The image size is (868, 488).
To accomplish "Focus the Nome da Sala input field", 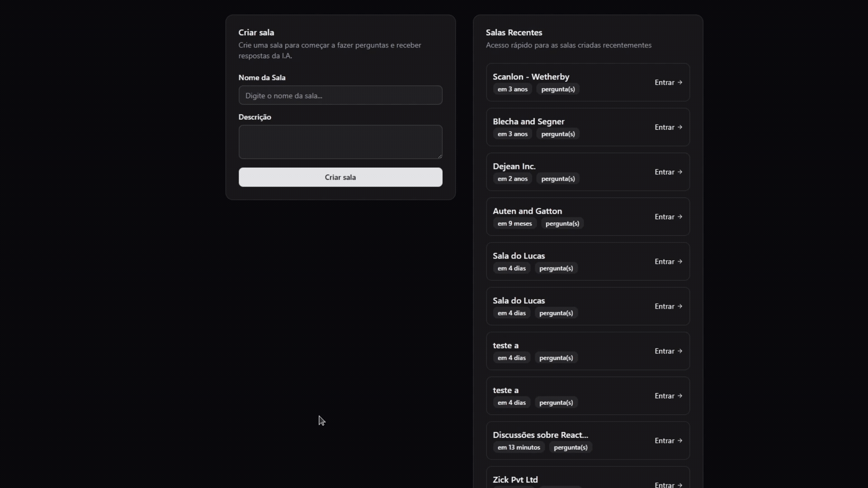I will [x=340, y=95].
